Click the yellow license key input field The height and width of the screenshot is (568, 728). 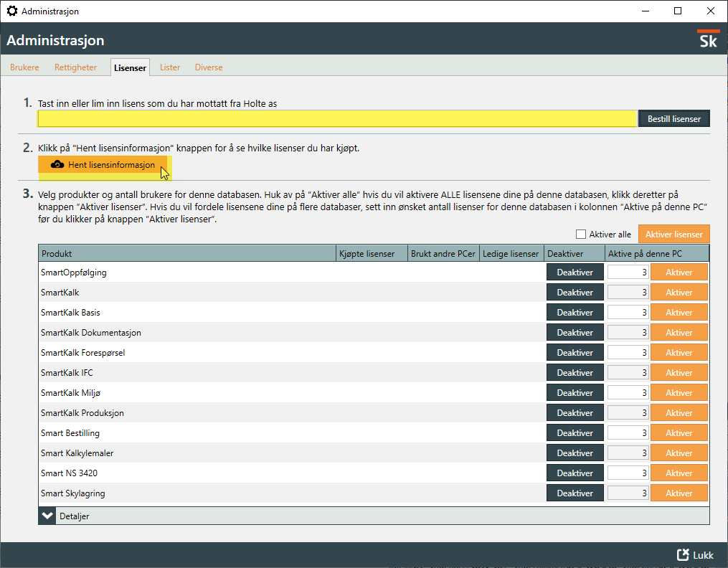(337, 118)
